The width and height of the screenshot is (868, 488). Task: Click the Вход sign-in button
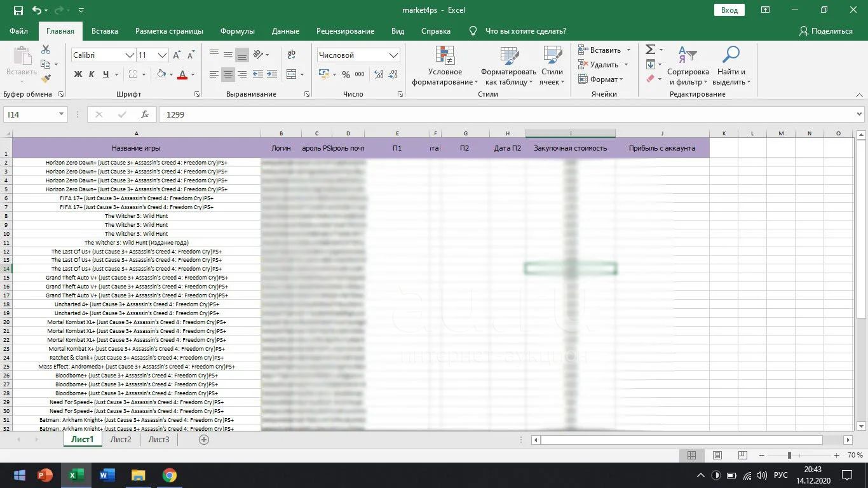point(729,10)
